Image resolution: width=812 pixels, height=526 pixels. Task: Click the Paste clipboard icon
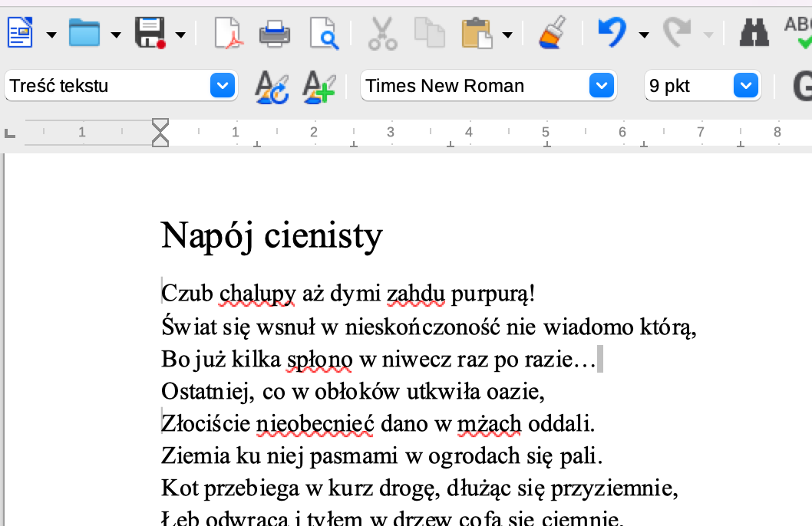477,33
